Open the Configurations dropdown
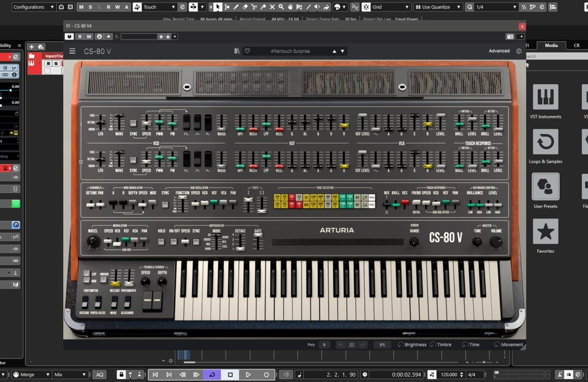 click(31, 6)
